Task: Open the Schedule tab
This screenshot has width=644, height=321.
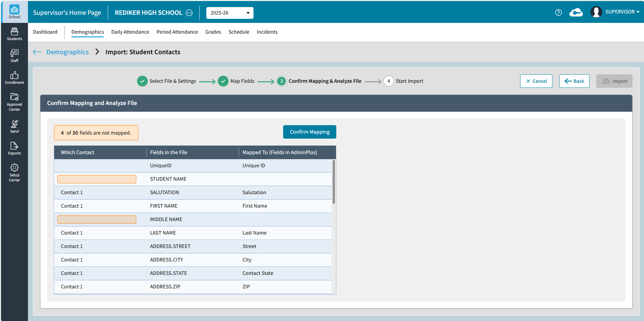Action: click(x=239, y=32)
